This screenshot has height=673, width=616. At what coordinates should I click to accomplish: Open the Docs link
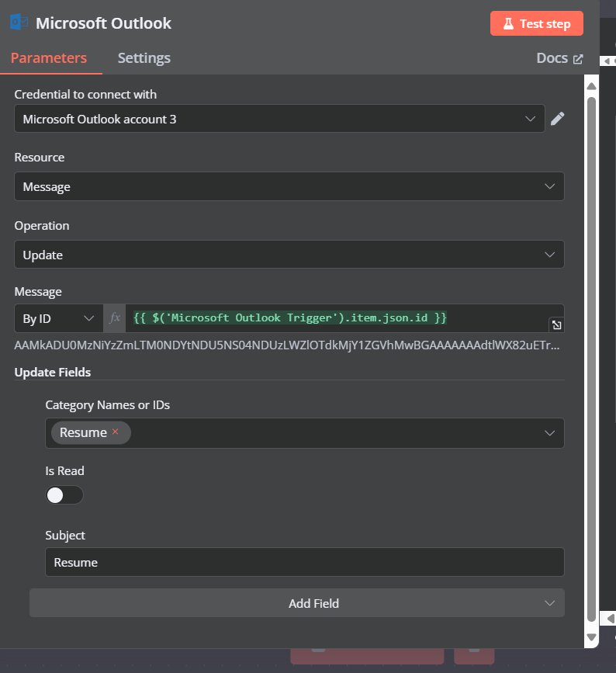pos(559,58)
